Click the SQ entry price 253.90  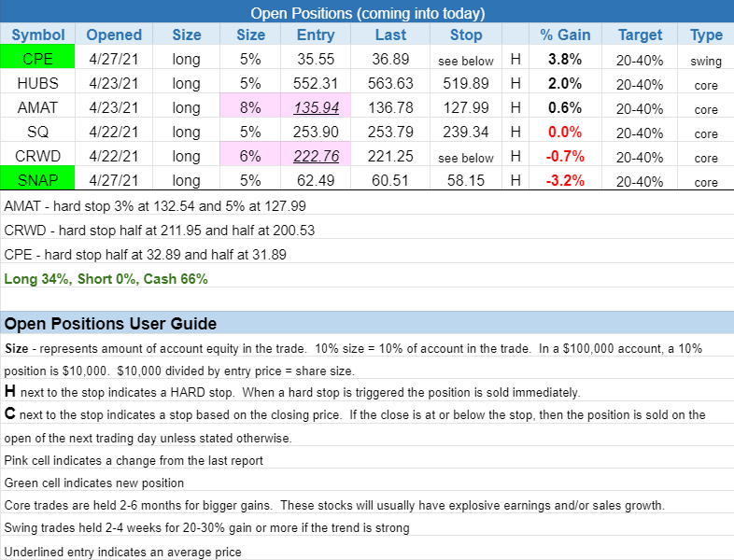(316, 132)
